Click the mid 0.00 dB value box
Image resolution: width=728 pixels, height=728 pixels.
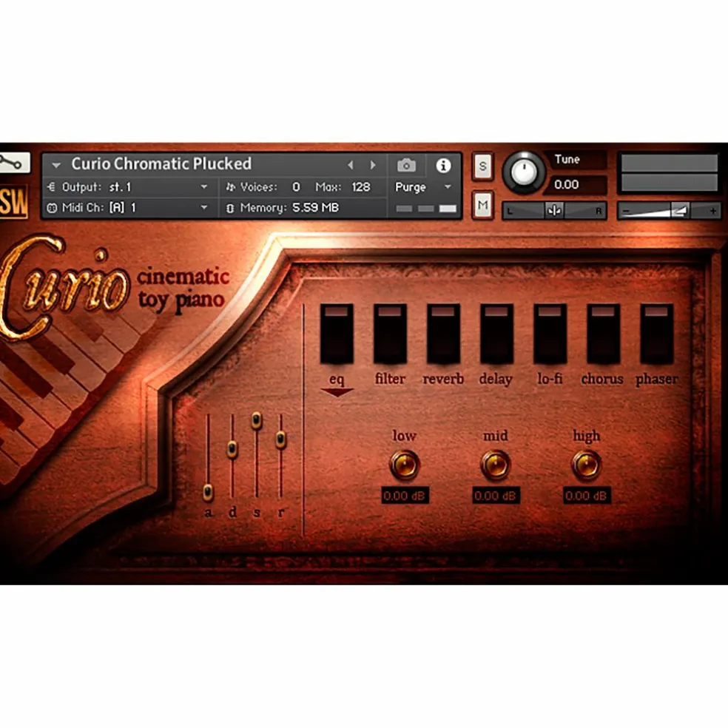coord(496,496)
